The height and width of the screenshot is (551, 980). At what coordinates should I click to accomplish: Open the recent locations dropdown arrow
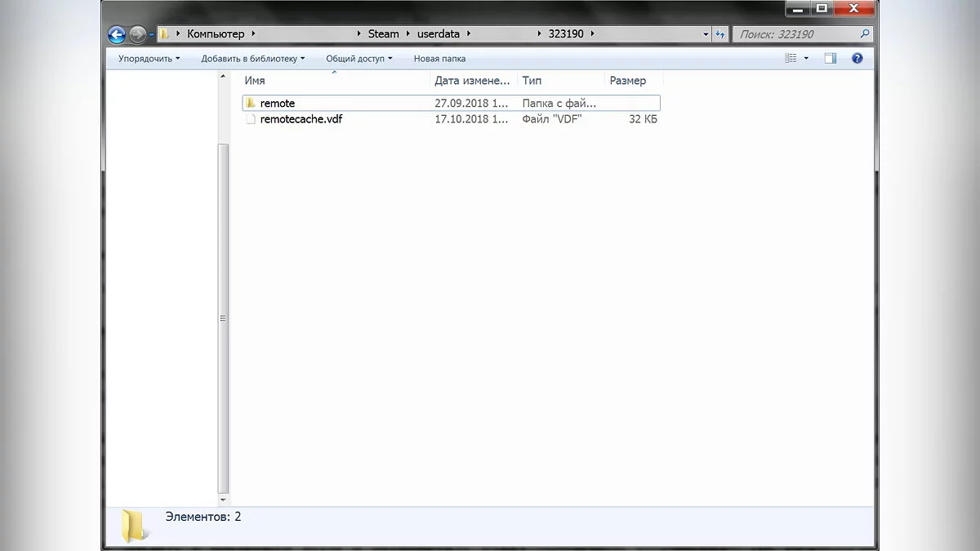pyautogui.click(x=151, y=35)
